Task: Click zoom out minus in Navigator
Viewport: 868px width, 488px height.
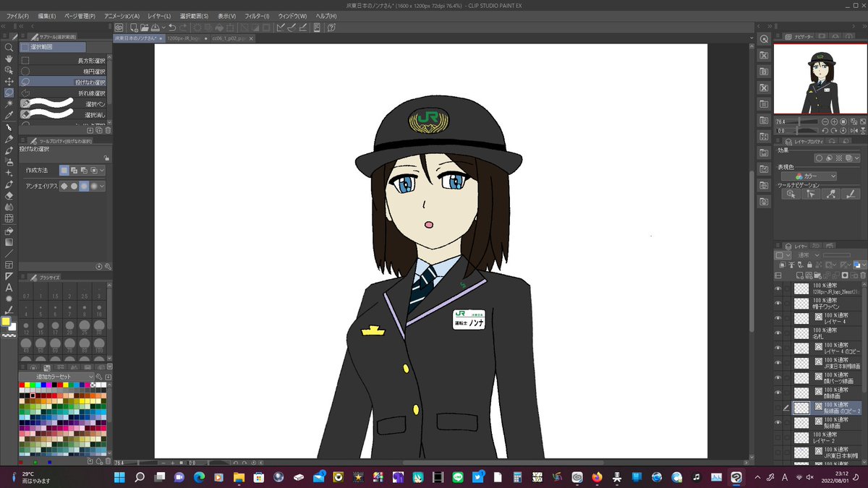Action: click(825, 122)
